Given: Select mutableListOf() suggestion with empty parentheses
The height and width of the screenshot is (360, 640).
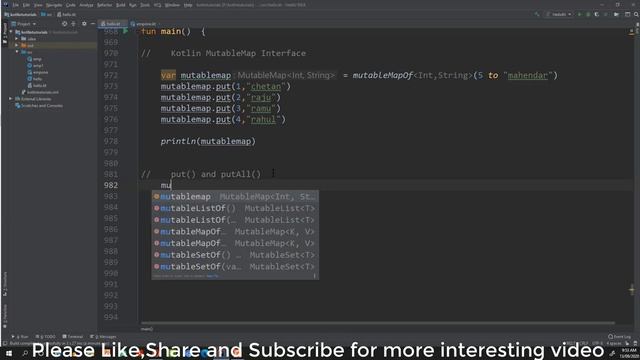Looking at the screenshot, I should pyautogui.click(x=235, y=208).
